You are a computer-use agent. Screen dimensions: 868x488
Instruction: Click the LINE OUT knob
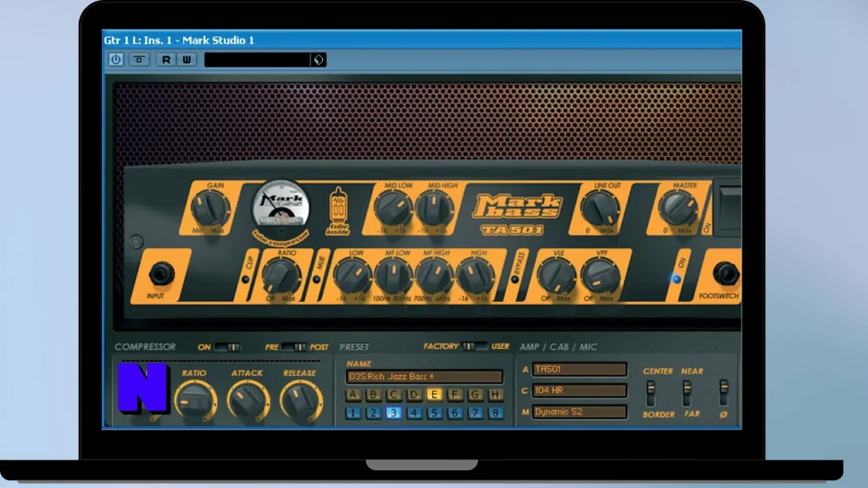point(601,208)
